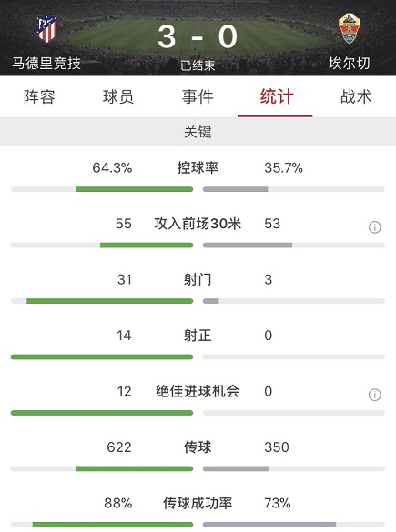This screenshot has height=532, width=396.
Task: Click the green 控球率 possession bar
Action: 134,189
